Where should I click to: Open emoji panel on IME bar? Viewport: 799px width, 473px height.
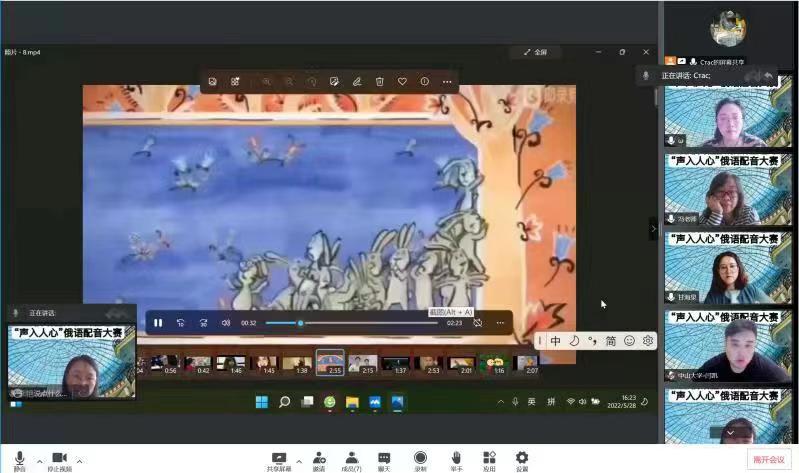click(629, 341)
